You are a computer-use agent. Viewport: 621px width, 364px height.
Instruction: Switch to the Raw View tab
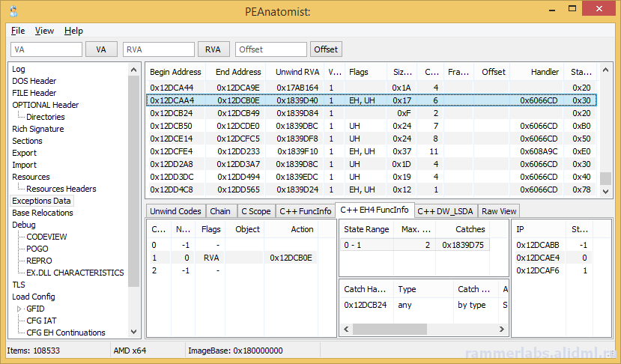pos(499,211)
